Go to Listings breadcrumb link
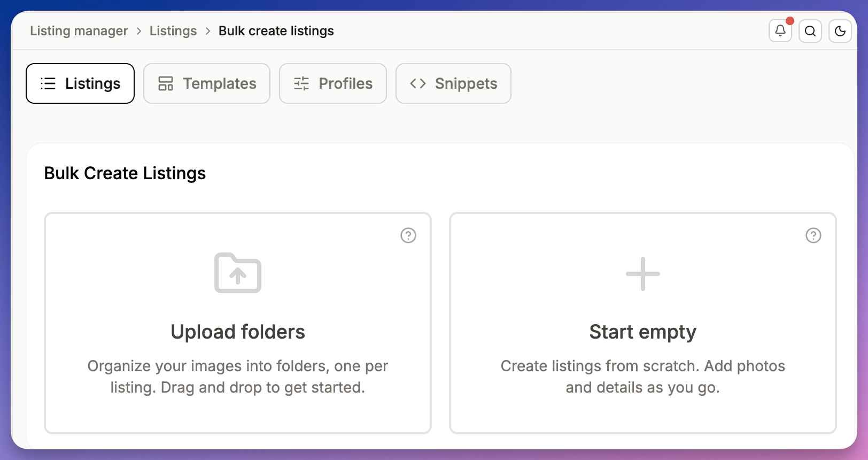The height and width of the screenshot is (460, 868). [x=173, y=31]
